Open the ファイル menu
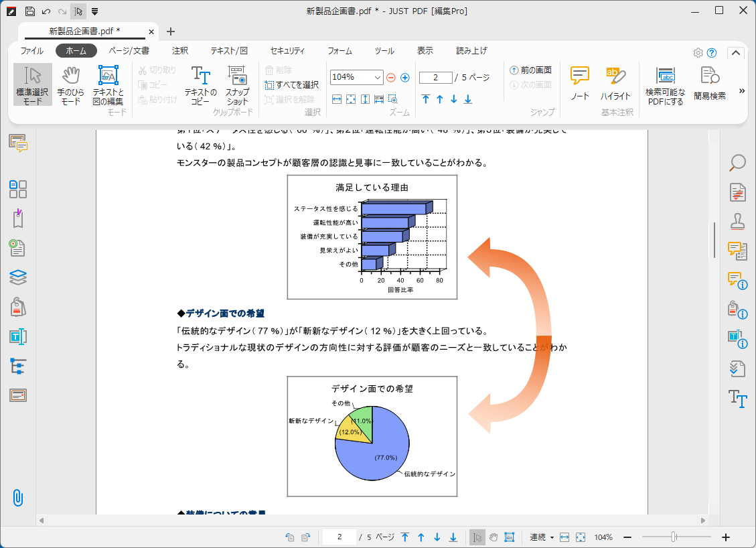The height and width of the screenshot is (548, 756). [31, 51]
